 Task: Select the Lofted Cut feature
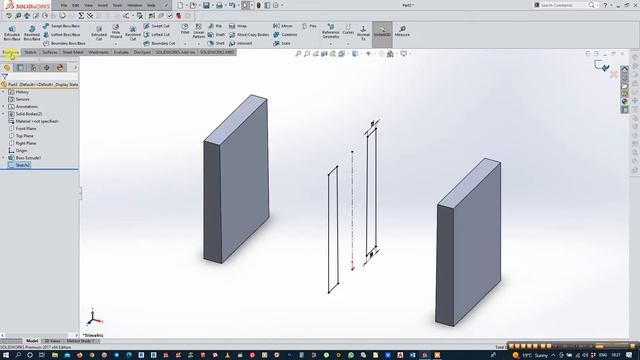coord(157,35)
